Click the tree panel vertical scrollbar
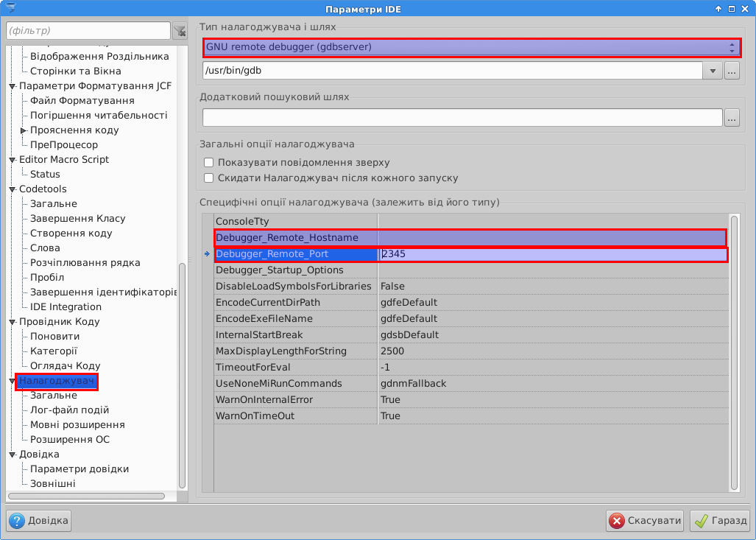The height and width of the screenshot is (540, 756). pos(183,376)
